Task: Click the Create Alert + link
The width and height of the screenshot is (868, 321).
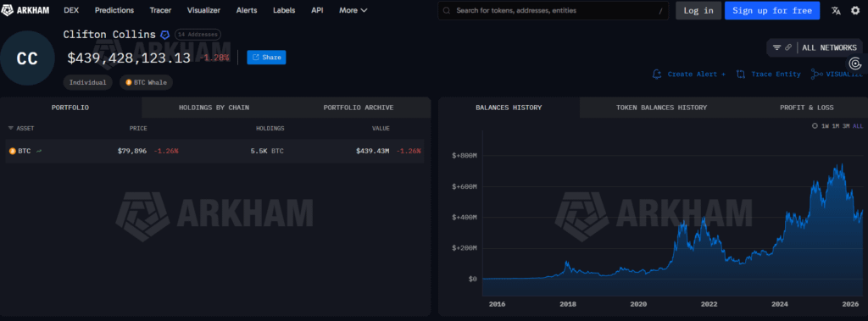Action: point(696,74)
